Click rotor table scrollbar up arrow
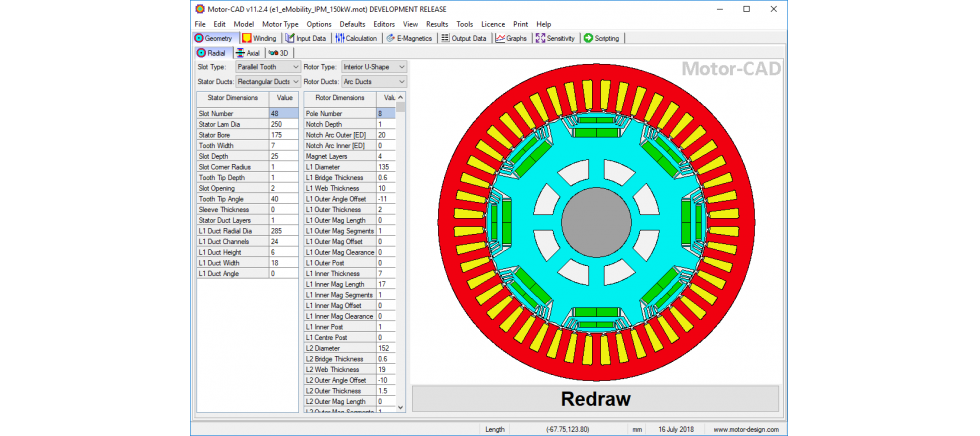 [x=401, y=97]
